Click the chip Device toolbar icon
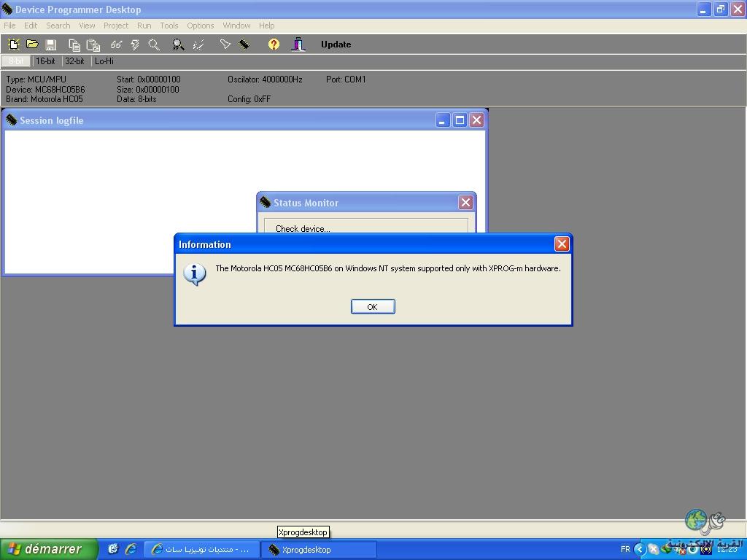This screenshot has width=747, height=560. click(x=244, y=44)
